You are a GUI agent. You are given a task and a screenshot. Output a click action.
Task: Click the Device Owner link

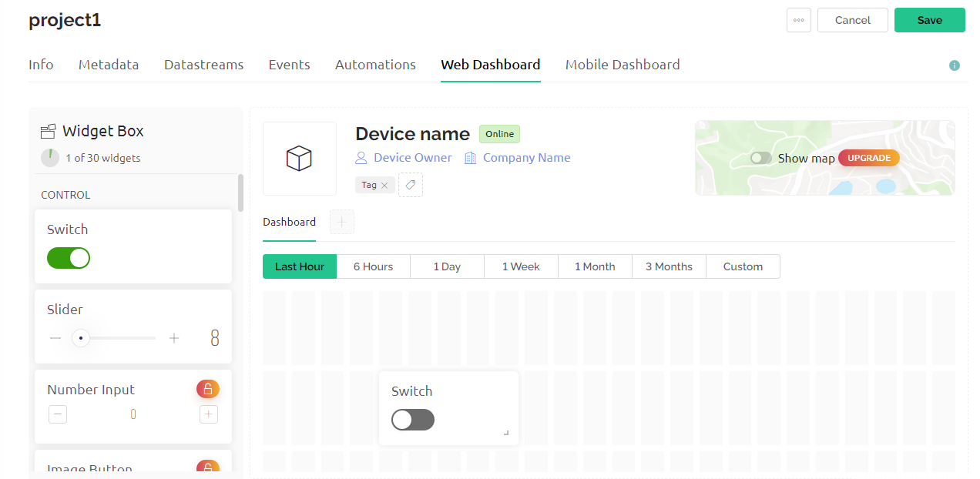[413, 158]
